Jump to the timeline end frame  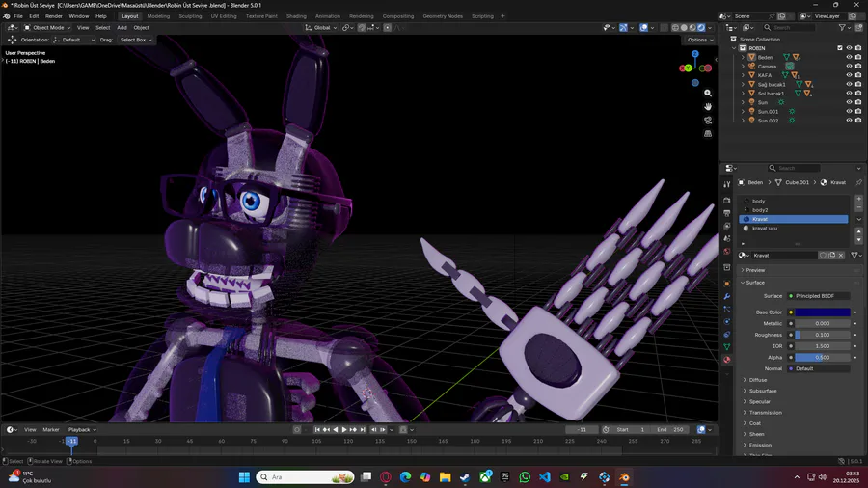[x=363, y=429]
